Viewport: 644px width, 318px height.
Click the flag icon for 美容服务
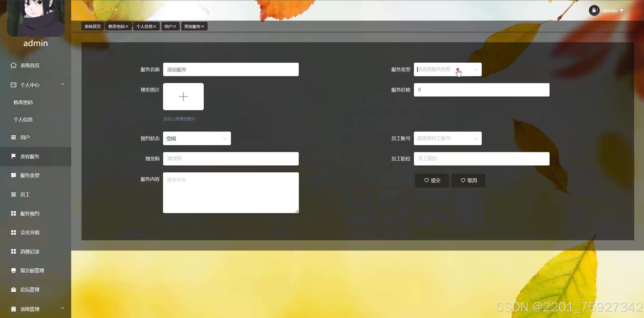click(13, 156)
